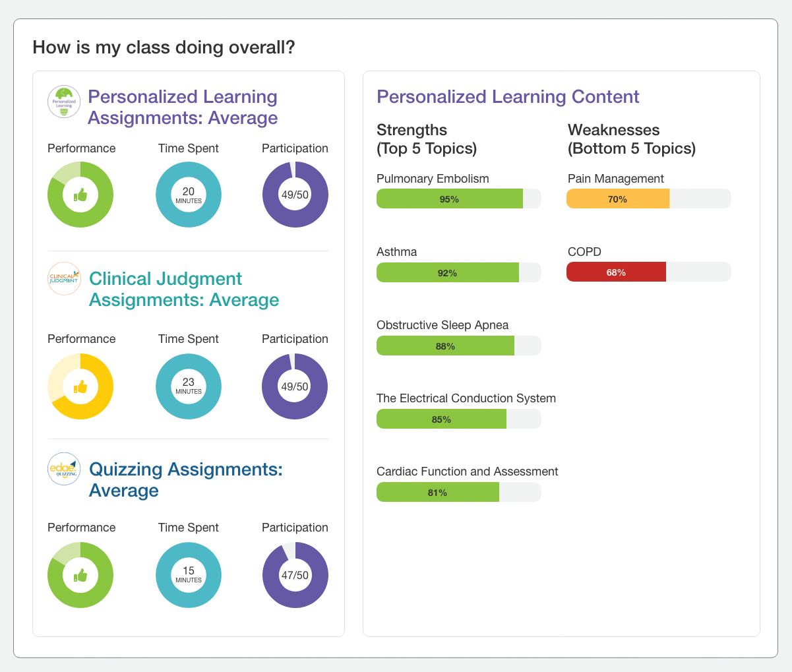Select the Asthma topic label
The width and height of the screenshot is (792, 672).
(396, 252)
